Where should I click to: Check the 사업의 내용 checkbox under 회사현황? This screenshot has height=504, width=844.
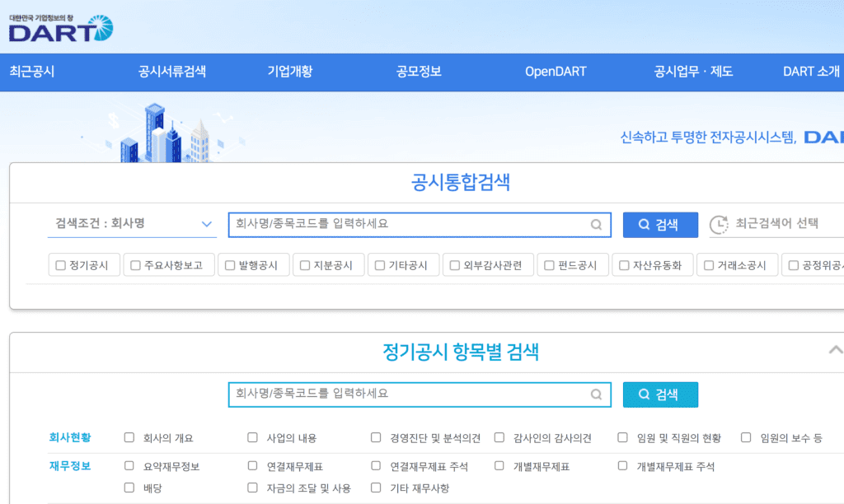pyautogui.click(x=252, y=438)
